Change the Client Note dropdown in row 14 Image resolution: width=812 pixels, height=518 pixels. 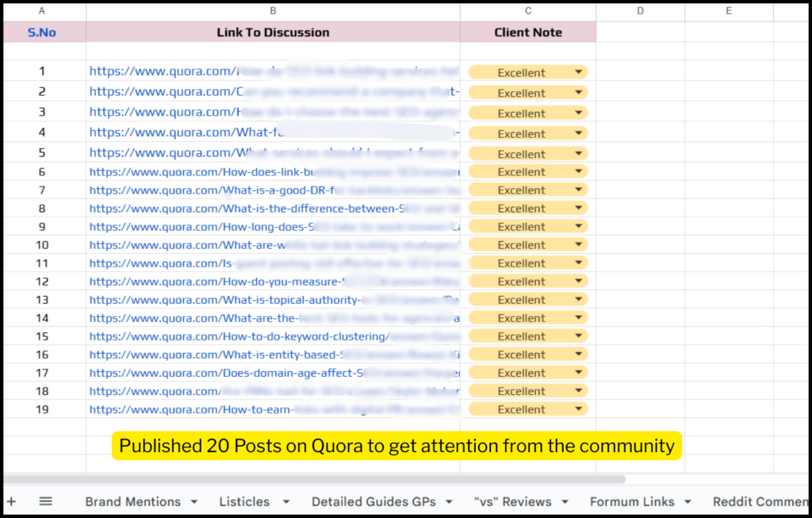coord(528,317)
